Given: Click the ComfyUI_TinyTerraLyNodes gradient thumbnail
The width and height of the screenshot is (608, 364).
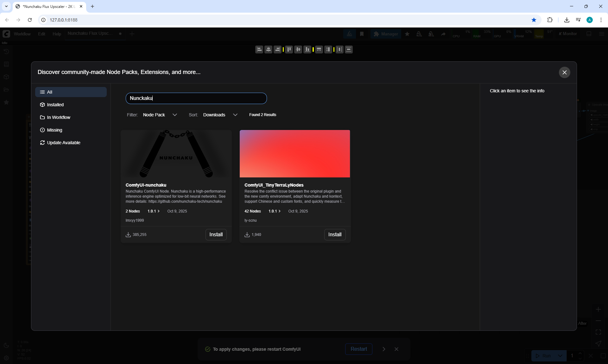Looking at the screenshot, I should (294, 154).
